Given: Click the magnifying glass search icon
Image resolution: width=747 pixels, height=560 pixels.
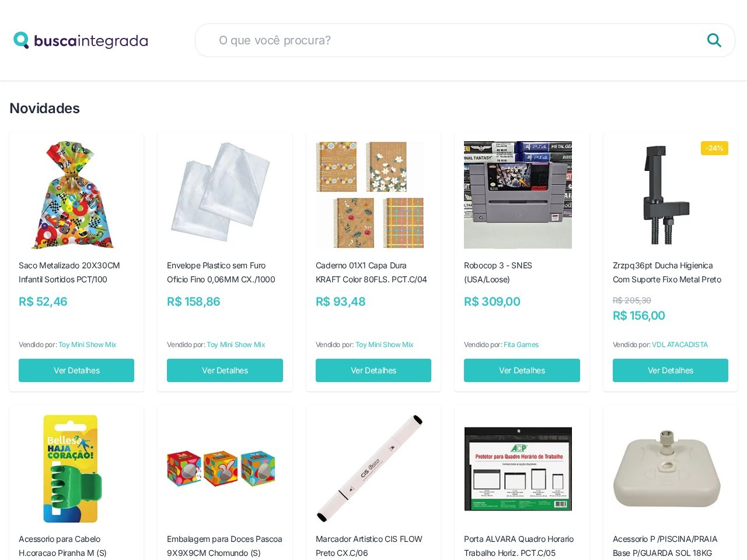Looking at the screenshot, I should 714,40.
